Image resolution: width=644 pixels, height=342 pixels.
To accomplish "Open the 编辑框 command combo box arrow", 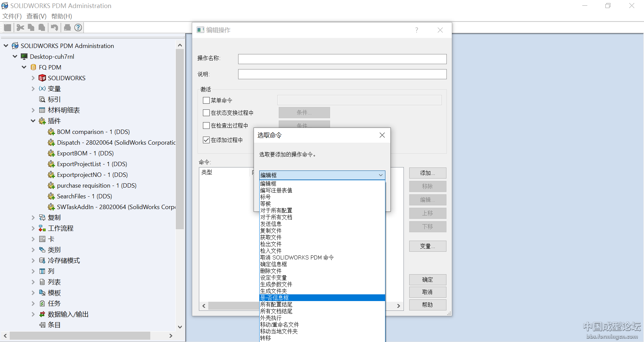I will [x=381, y=175].
